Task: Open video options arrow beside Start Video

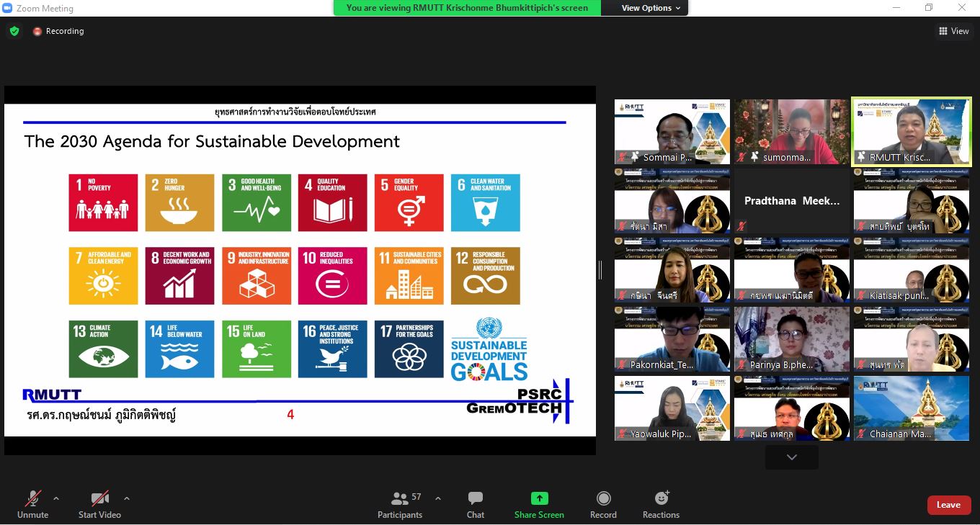Action: 127,498
